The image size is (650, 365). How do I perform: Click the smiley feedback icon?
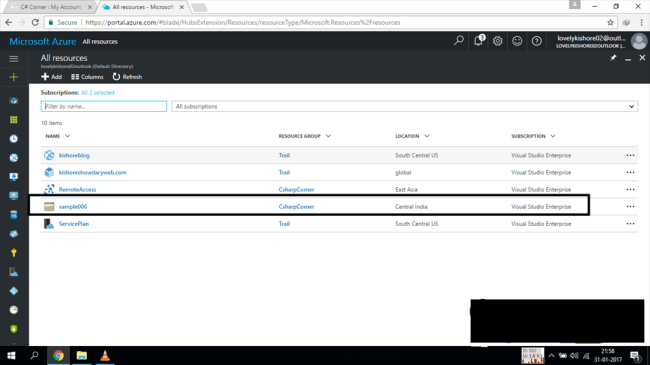[x=517, y=41]
